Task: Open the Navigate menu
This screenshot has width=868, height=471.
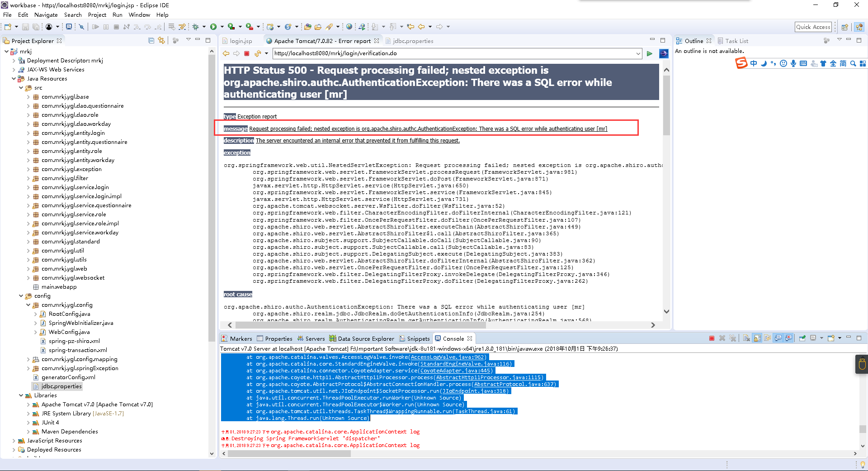Action: point(46,15)
